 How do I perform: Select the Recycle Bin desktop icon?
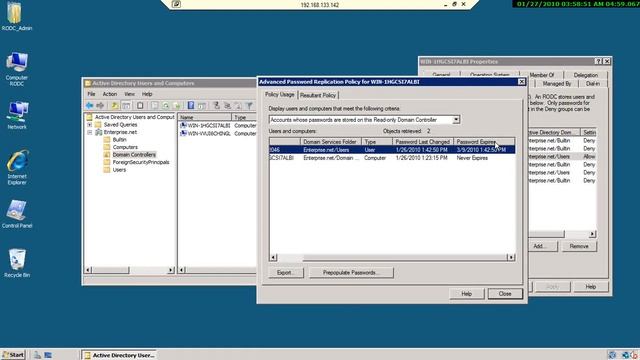[x=17, y=263]
